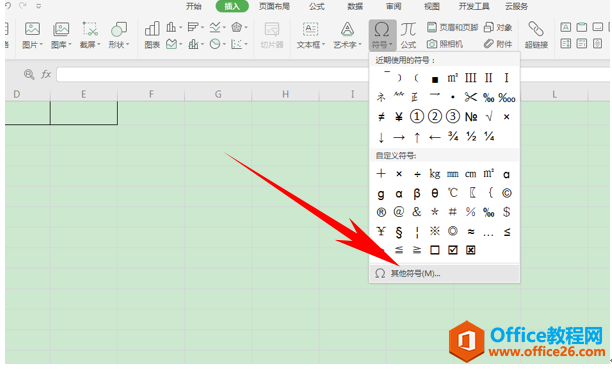
Task: Insert the @ symbol from custom symbols
Action: point(399,212)
